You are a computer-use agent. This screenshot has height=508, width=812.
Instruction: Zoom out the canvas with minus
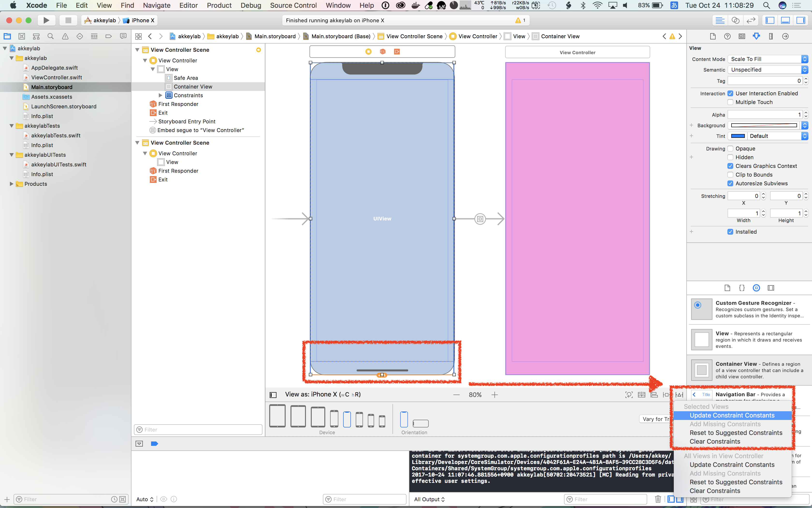coord(456,395)
